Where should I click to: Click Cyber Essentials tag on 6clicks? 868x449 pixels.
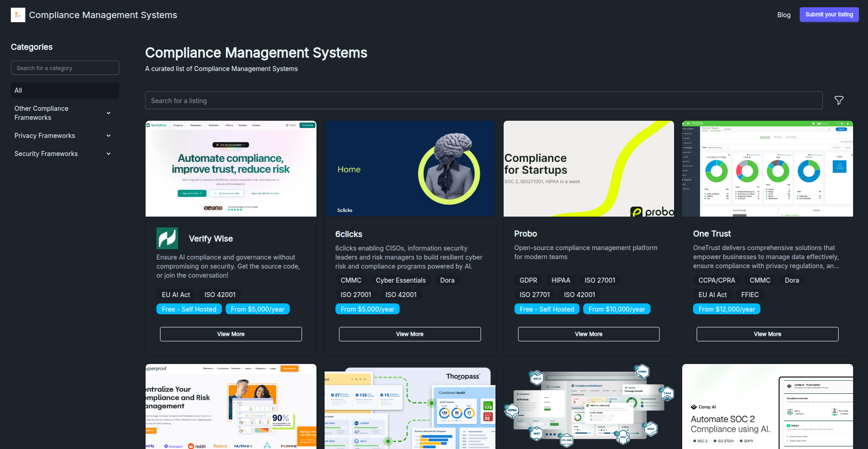[x=401, y=280]
